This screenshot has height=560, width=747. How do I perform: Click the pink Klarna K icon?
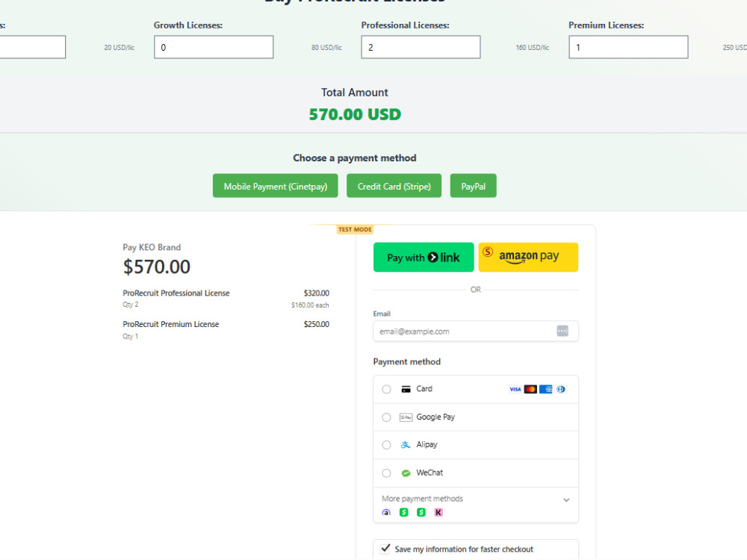(x=438, y=512)
